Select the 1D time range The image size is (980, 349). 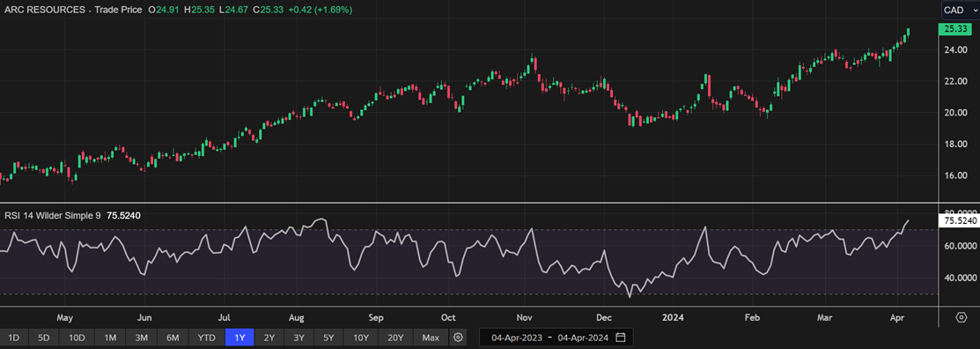pyautogui.click(x=13, y=338)
